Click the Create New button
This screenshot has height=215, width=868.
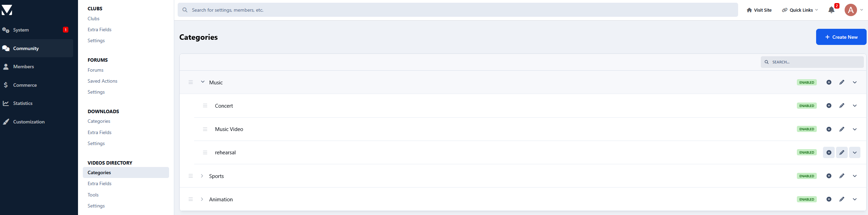[x=841, y=37]
